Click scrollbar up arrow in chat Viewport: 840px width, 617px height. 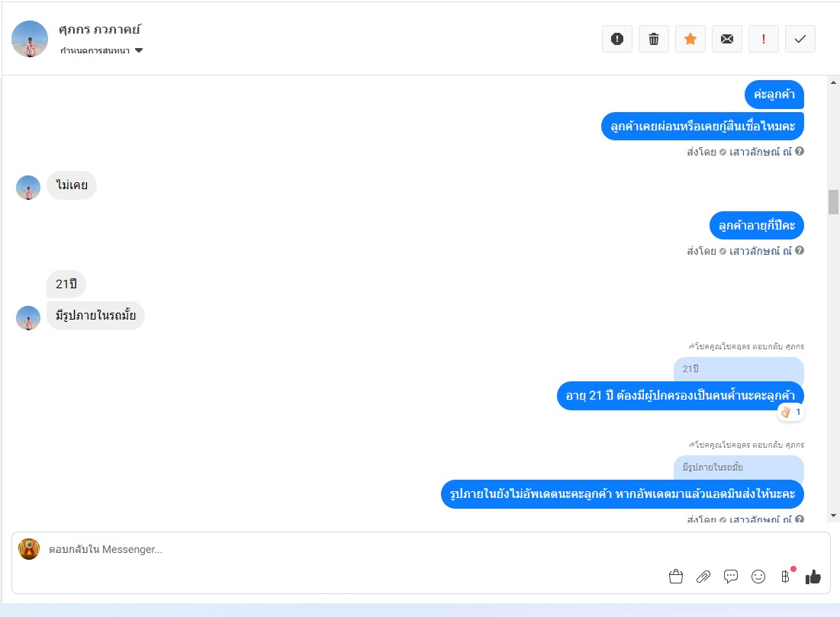pyautogui.click(x=833, y=82)
